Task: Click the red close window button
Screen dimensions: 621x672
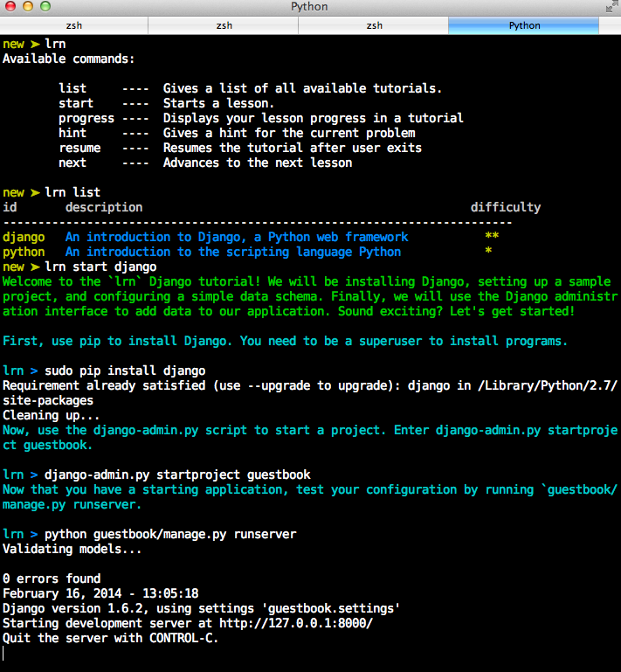Action: pos(10,6)
